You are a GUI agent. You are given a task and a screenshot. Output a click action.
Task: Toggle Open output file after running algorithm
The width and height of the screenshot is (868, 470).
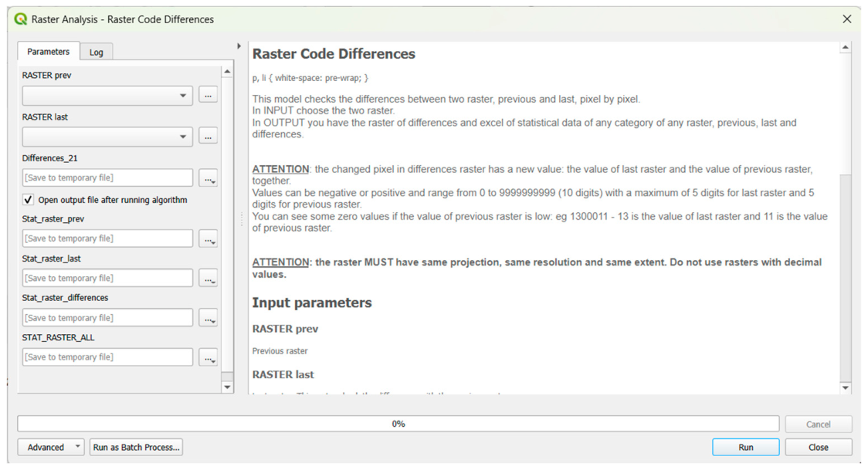28,200
